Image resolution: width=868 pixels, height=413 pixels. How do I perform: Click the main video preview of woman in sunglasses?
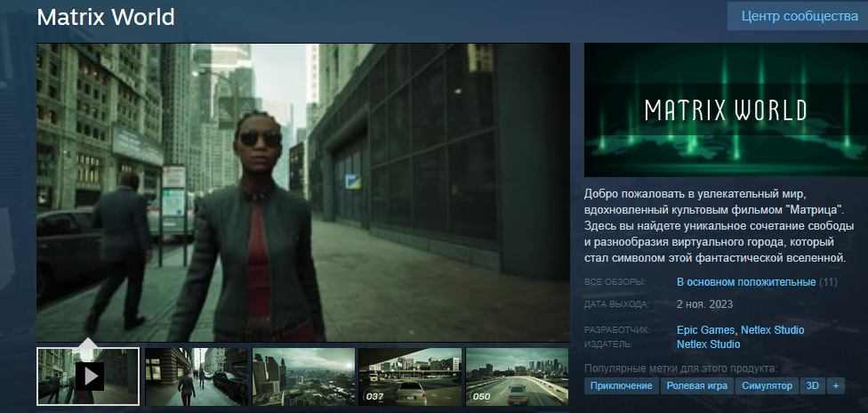pyautogui.click(x=302, y=192)
